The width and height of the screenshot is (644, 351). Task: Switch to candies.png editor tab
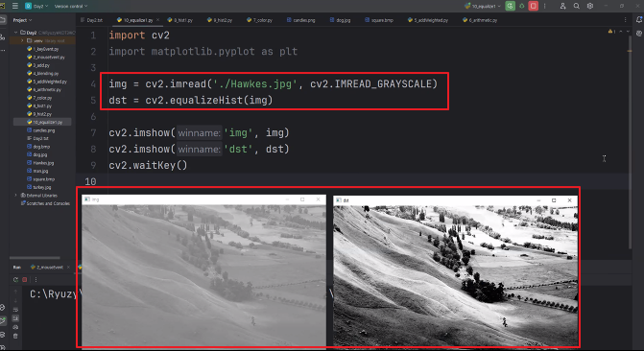pos(301,20)
